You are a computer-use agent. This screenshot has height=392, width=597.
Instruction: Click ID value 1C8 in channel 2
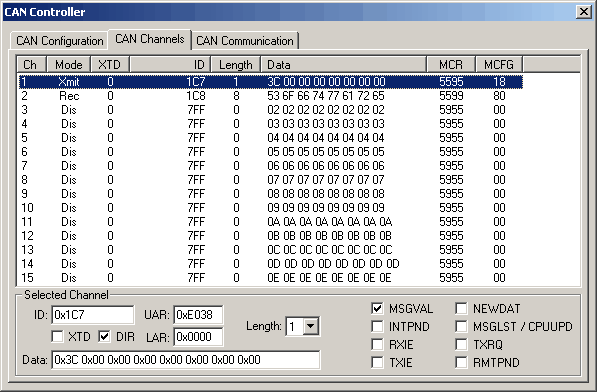tap(196, 96)
